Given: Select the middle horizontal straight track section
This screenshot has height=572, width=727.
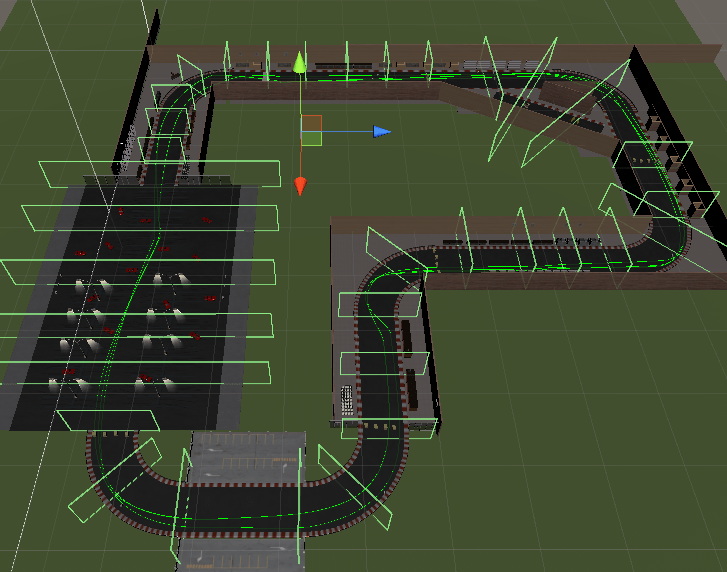Looking at the screenshot, I should point(530,258).
